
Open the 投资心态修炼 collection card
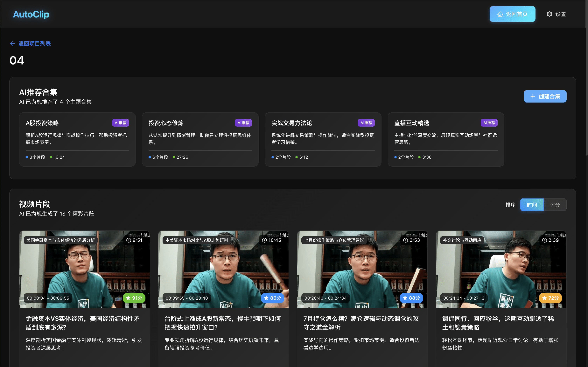point(200,139)
